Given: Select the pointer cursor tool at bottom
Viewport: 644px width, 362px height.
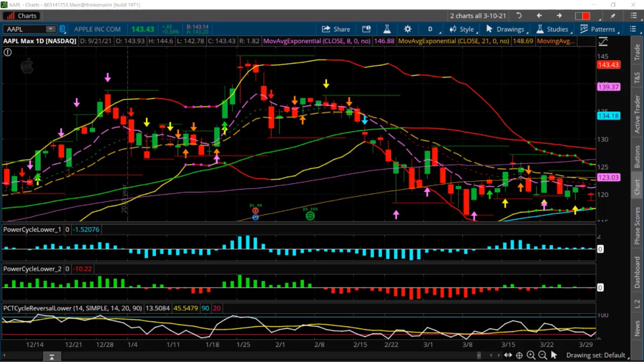Looking at the screenshot, I should click(554, 355).
